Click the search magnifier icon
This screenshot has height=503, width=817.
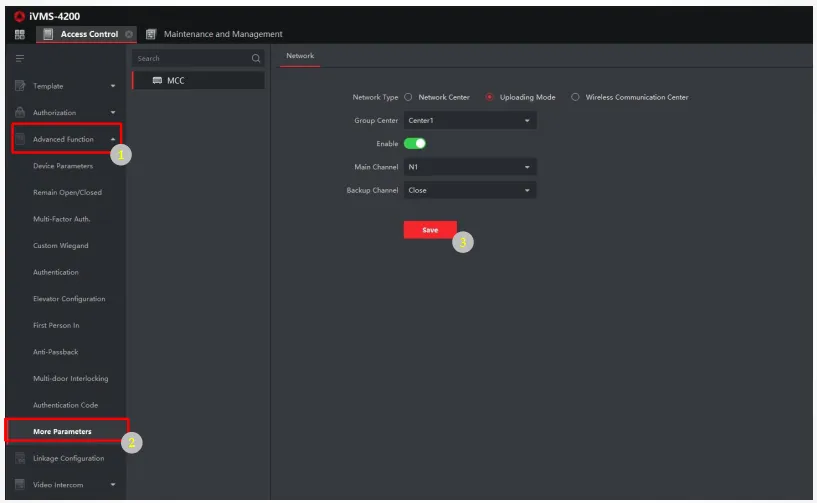pyautogui.click(x=256, y=59)
